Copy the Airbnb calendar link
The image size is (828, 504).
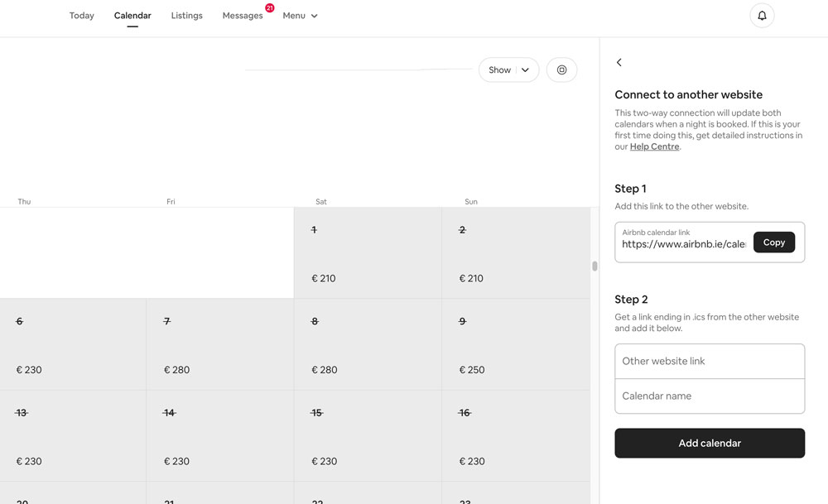click(773, 242)
